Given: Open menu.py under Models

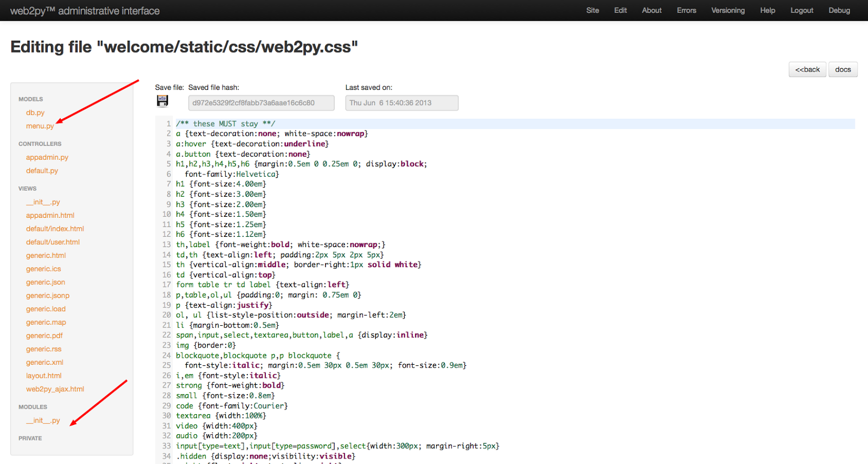Looking at the screenshot, I should (40, 126).
